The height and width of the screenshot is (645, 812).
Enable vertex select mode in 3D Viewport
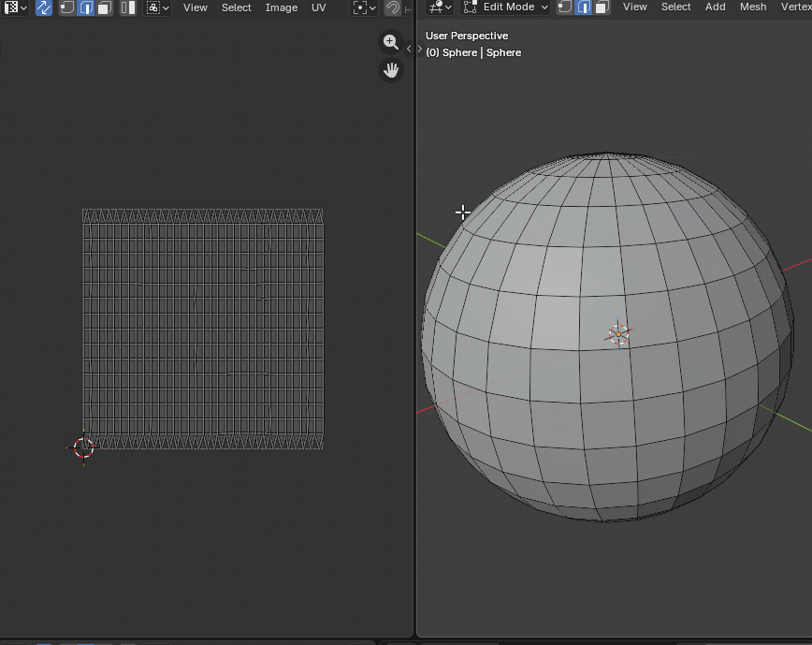click(565, 7)
